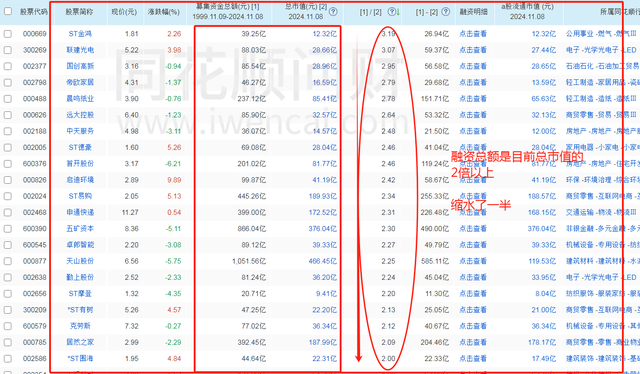The image size is (640, 374).
Task: Tick the checkbox for stock 600376
Action: point(8,164)
